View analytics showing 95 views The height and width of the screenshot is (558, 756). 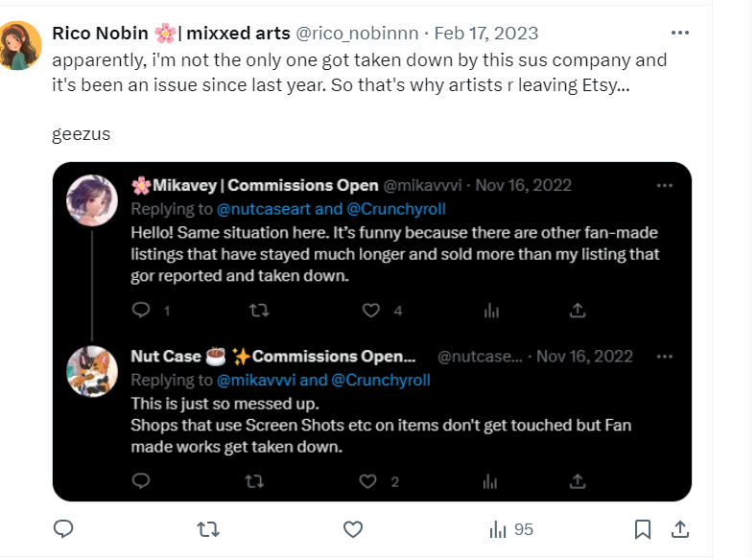511,529
